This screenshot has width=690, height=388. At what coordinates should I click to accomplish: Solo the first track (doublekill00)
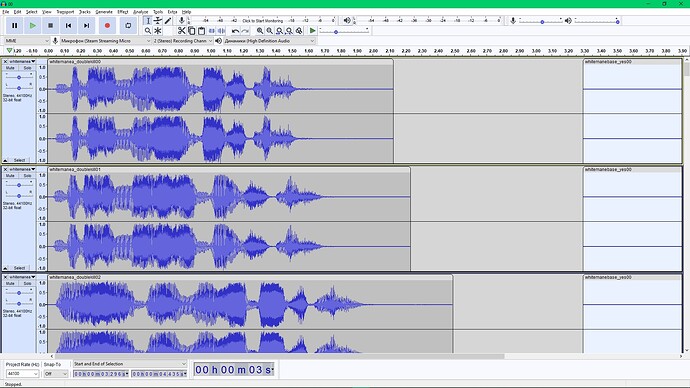click(x=27, y=68)
